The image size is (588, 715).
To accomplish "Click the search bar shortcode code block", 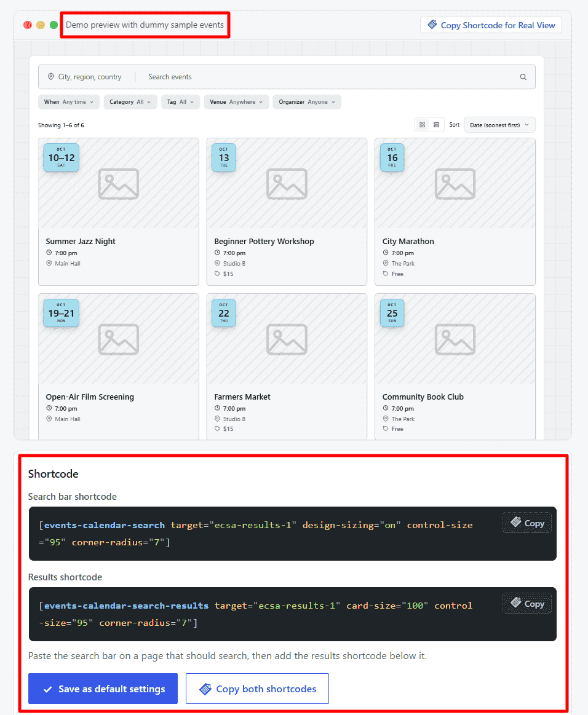I will [292, 534].
